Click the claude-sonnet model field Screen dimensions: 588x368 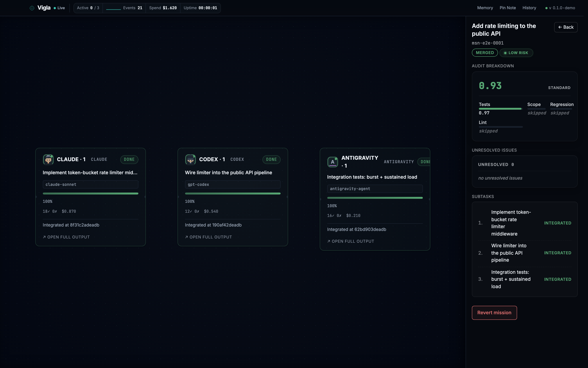coord(90,185)
